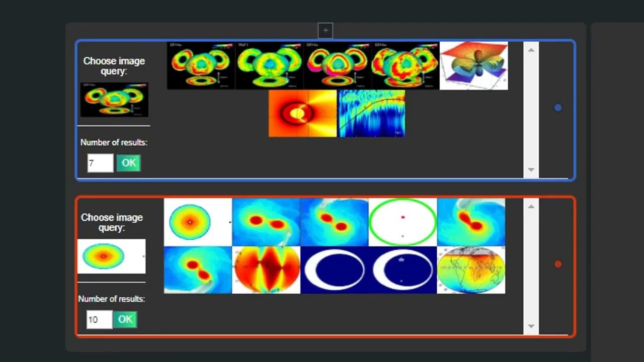This screenshot has width=644, height=362.
Task: Open the first torus result in the top row
Action: (x=201, y=66)
